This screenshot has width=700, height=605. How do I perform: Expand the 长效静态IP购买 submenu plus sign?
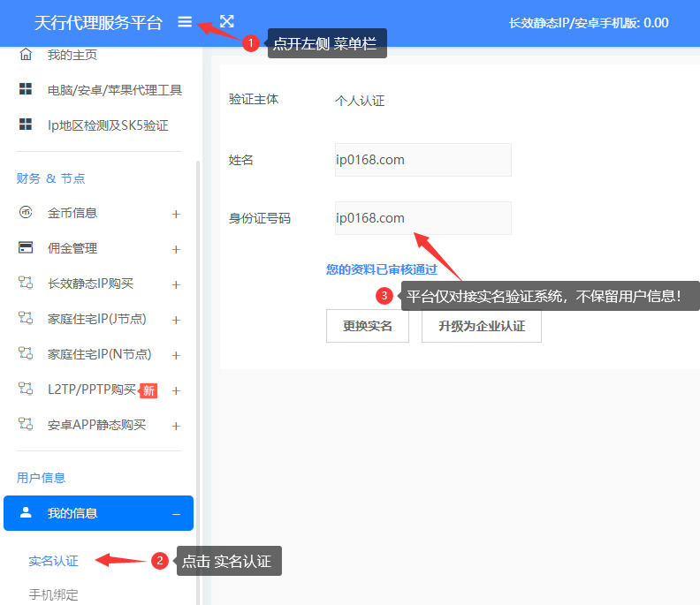[176, 284]
